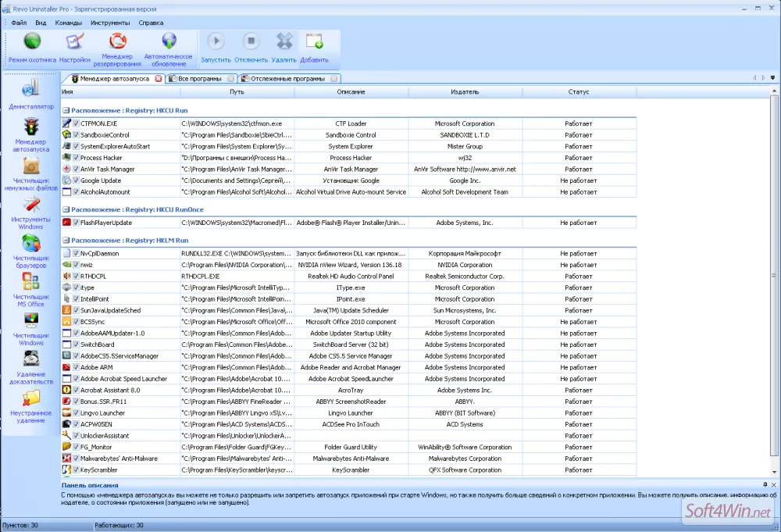Sort by the Имя column header
This screenshot has height=532, width=781.
pyautogui.click(x=120, y=91)
